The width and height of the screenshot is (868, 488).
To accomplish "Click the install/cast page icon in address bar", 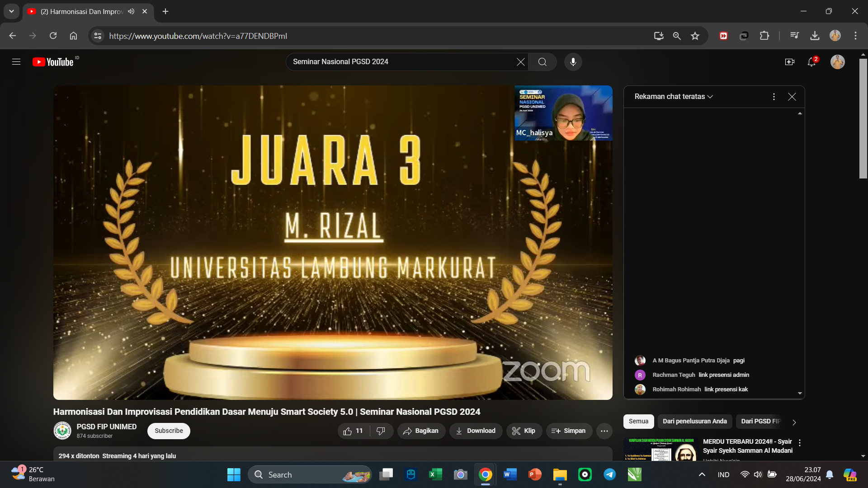I will (659, 36).
